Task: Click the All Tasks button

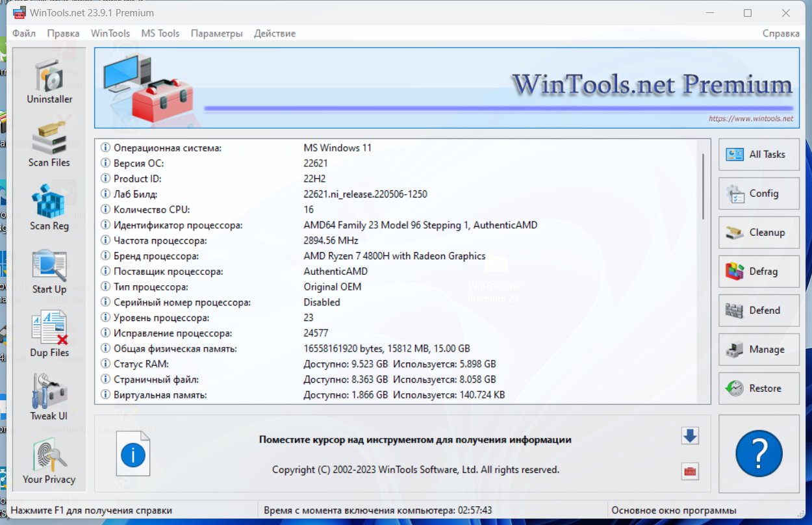Action: pos(759,155)
